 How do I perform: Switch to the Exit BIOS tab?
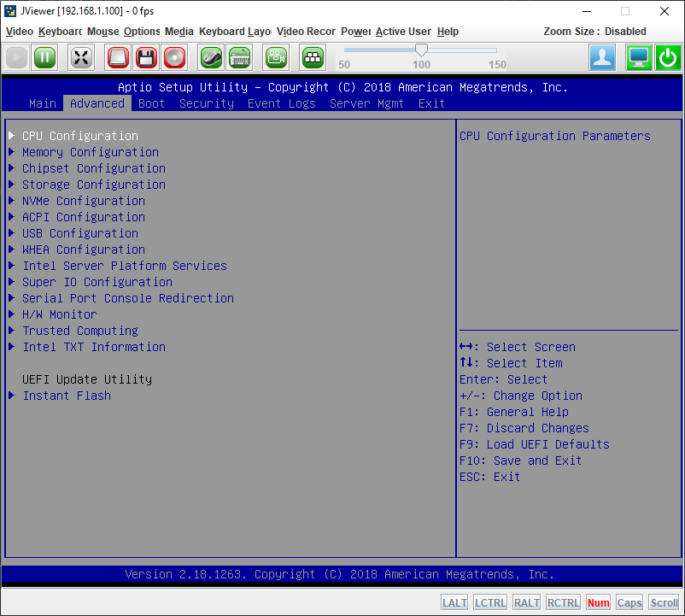coord(431,103)
